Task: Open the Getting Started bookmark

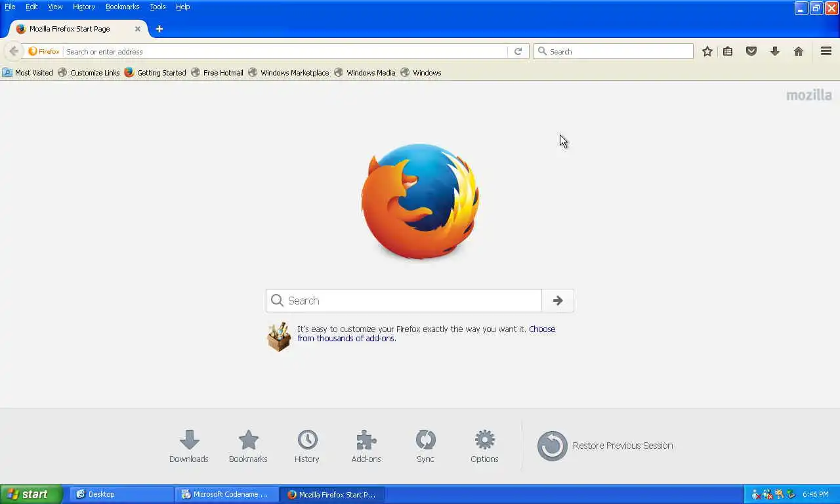Action: pyautogui.click(x=155, y=73)
